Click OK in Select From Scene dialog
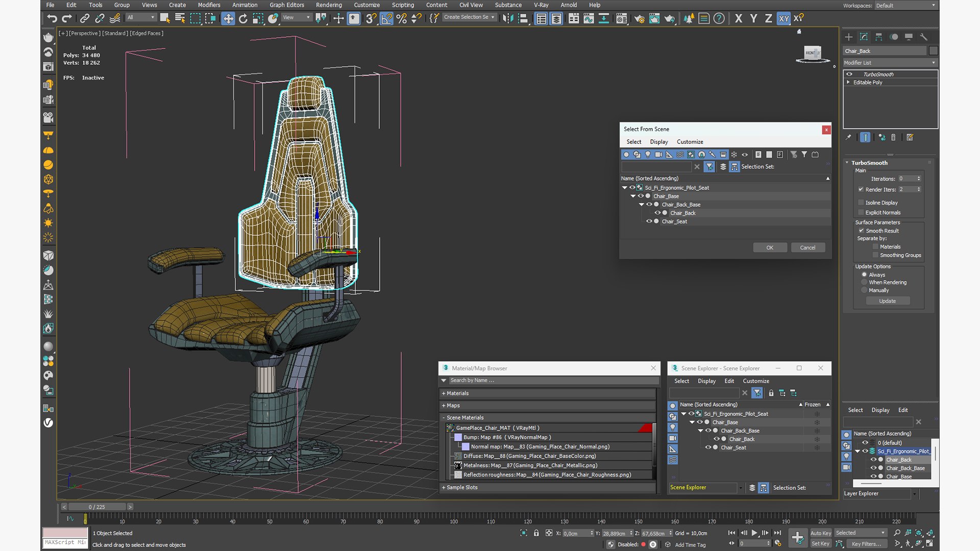Viewport: 980px width, 551px height. coord(770,248)
